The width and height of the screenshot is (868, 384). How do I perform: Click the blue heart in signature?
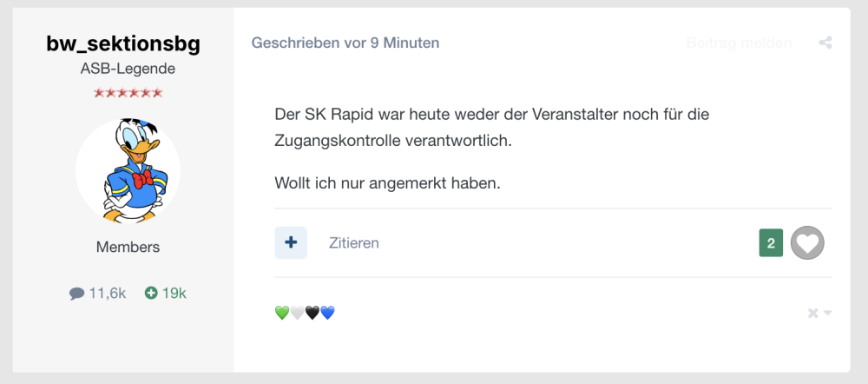(x=327, y=313)
